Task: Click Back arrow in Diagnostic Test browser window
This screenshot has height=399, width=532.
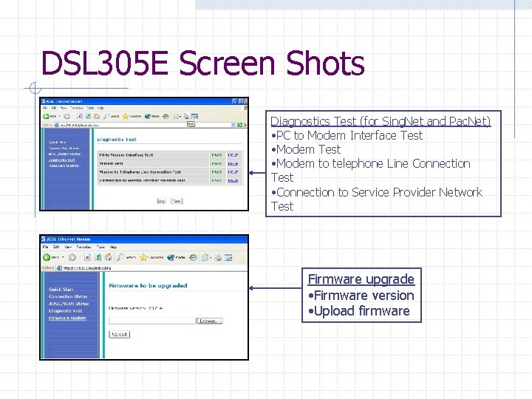Action: click(46, 117)
